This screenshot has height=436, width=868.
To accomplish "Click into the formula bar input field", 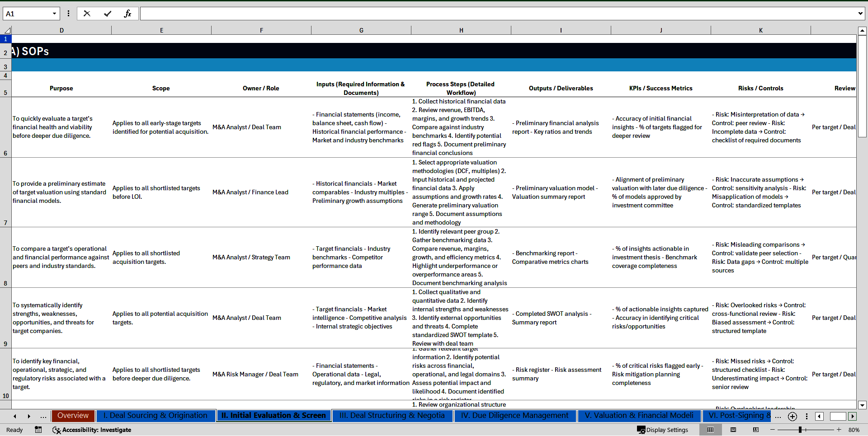I will (497, 14).
